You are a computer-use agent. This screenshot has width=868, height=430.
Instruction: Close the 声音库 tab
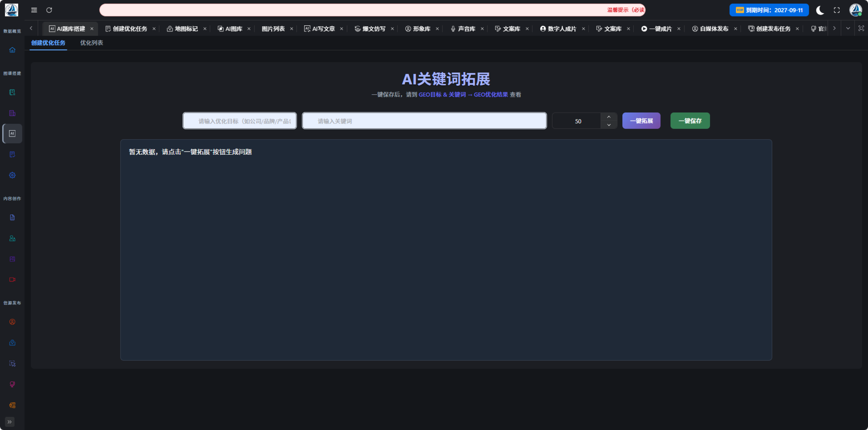click(x=482, y=29)
